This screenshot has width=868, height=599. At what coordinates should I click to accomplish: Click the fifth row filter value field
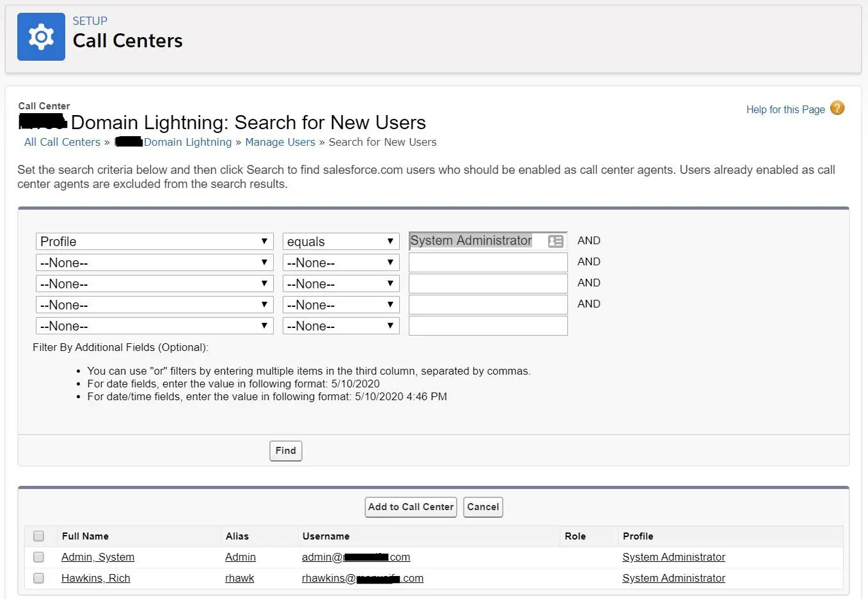point(488,325)
